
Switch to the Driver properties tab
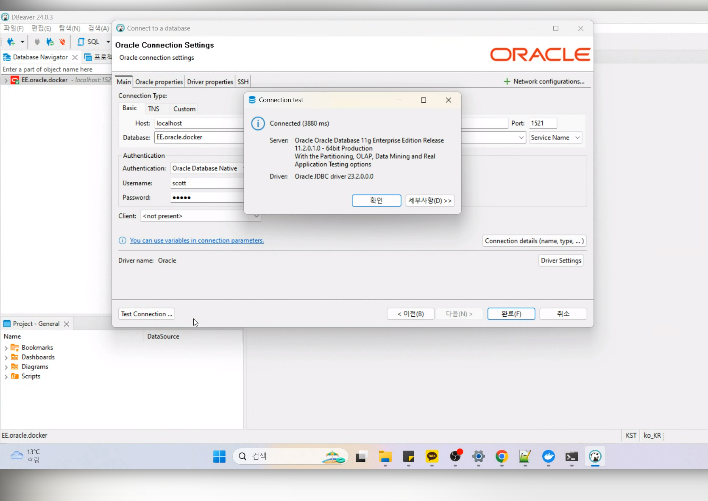210,82
